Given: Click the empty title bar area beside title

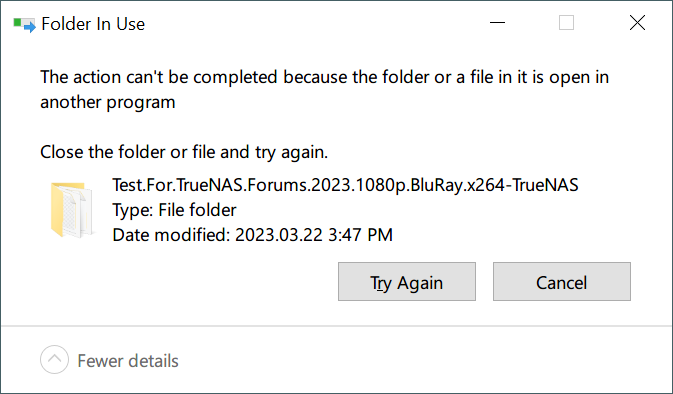Looking at the screenshot, I should pyautogui.click(x=313, y=24).
